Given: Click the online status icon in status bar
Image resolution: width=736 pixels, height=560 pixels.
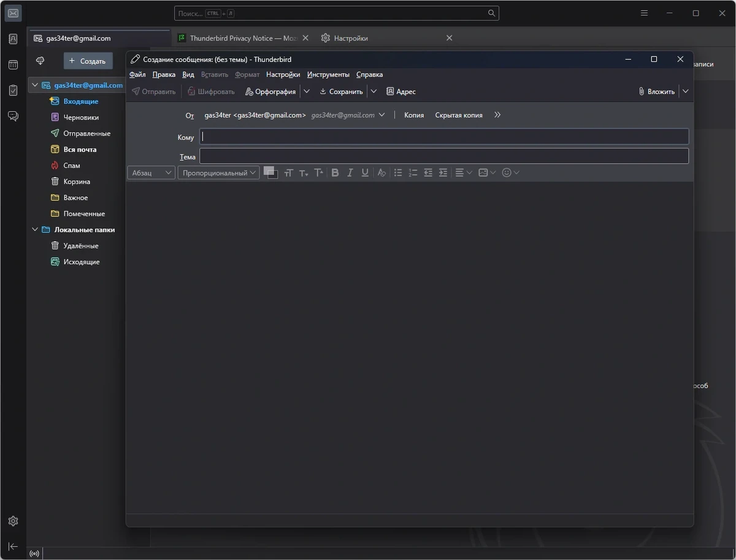Looking at the screenshot, I should pyautogui.click(x=34, y=554).
